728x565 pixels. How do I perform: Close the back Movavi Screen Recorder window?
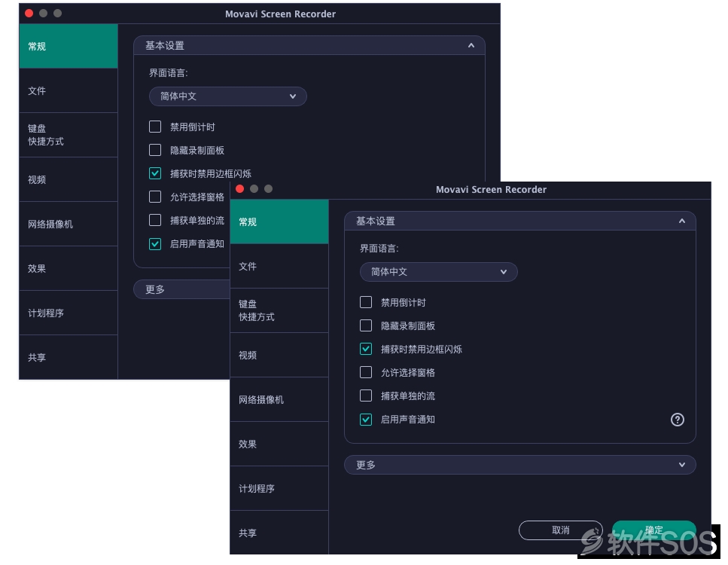(x=29, y=13)
